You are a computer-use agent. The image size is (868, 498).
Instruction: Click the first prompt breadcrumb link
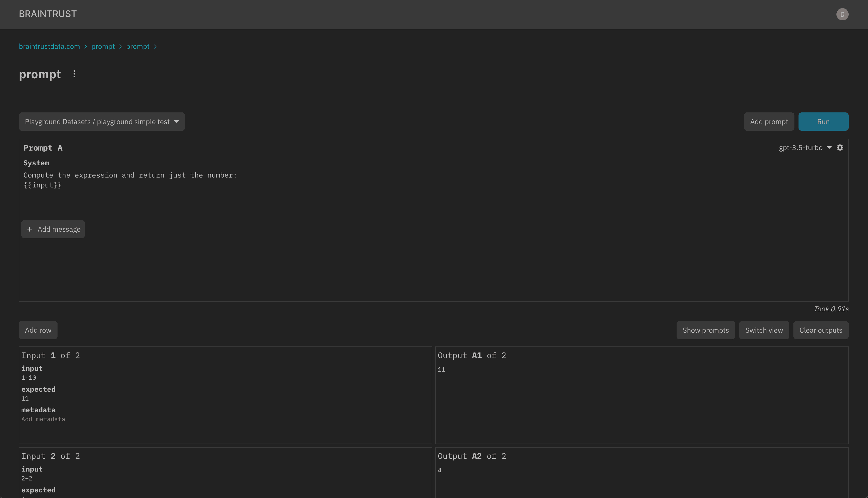(103, 47)
